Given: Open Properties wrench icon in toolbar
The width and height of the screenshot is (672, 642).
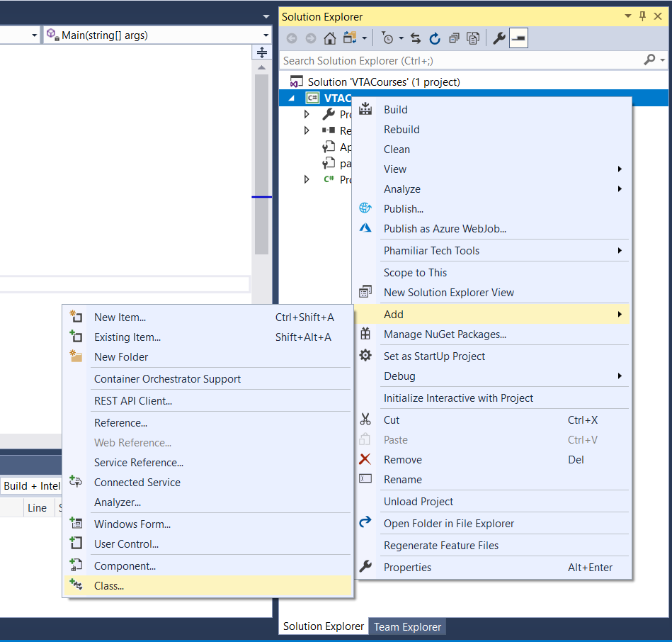Looking at the screenshot, I should click(499, 38).
